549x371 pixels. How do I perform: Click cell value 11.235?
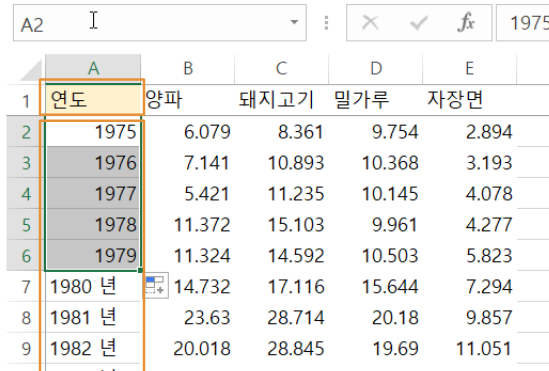pyautogui.click(x=282, y=194)
